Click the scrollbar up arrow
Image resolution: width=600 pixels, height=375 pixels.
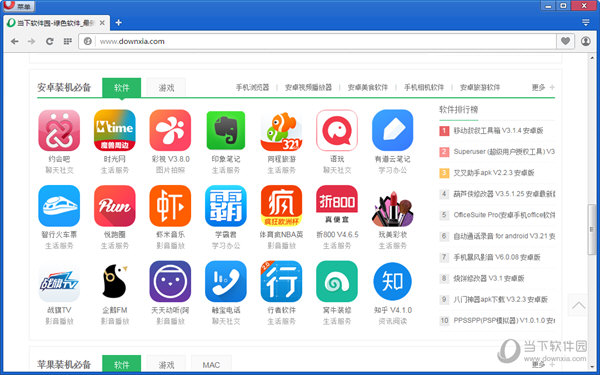click(592, 58)
